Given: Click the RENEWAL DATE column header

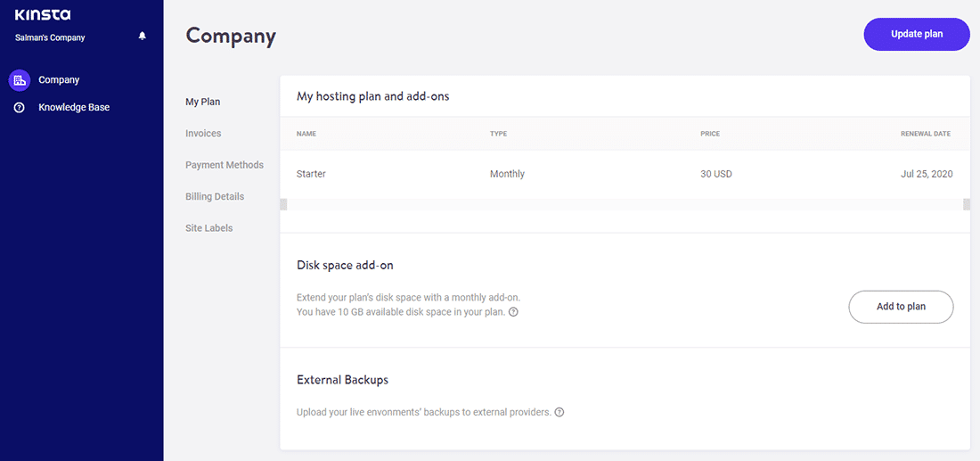Looking at the screenshot, I should click(x=925, y=134).
